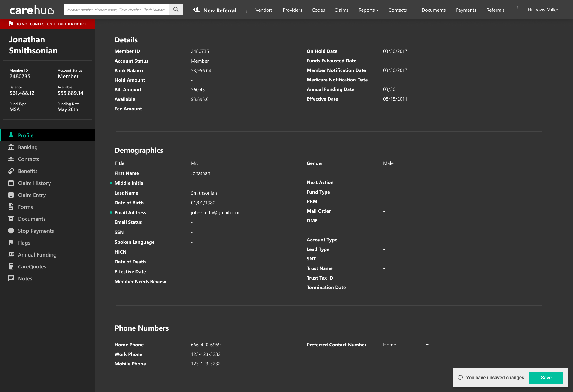Open Documents link in top navigation
573x392 pixels.
(433, 10)
